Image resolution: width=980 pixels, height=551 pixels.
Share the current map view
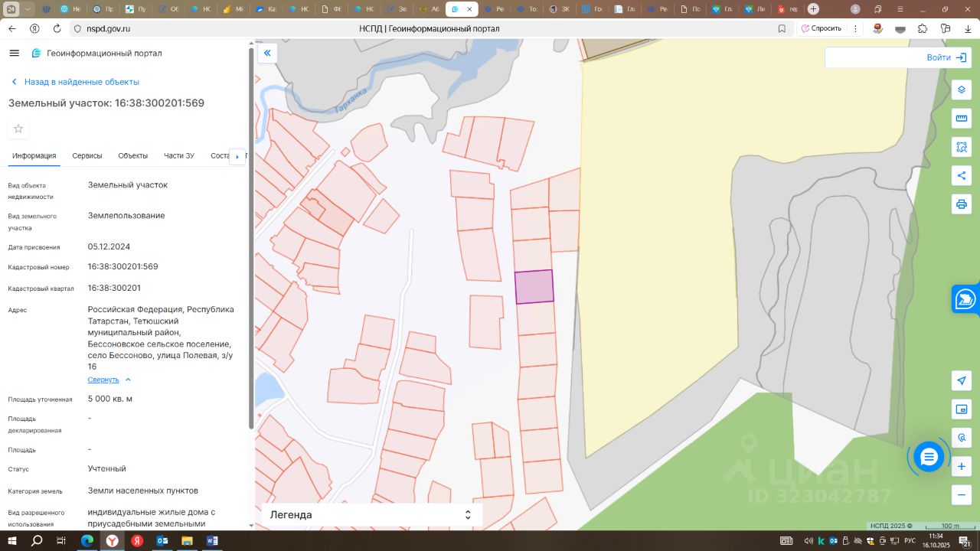pos(962,176)
